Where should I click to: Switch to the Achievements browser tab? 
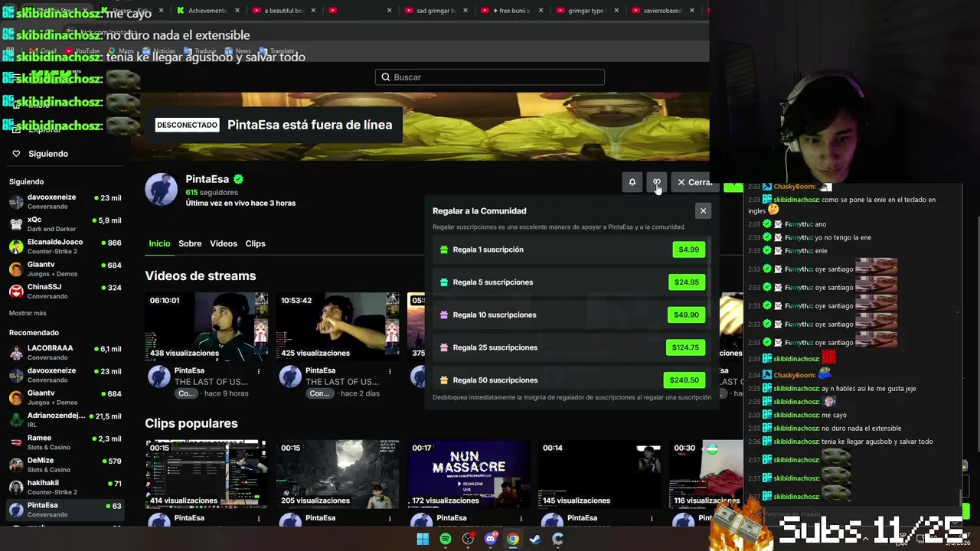207,11
